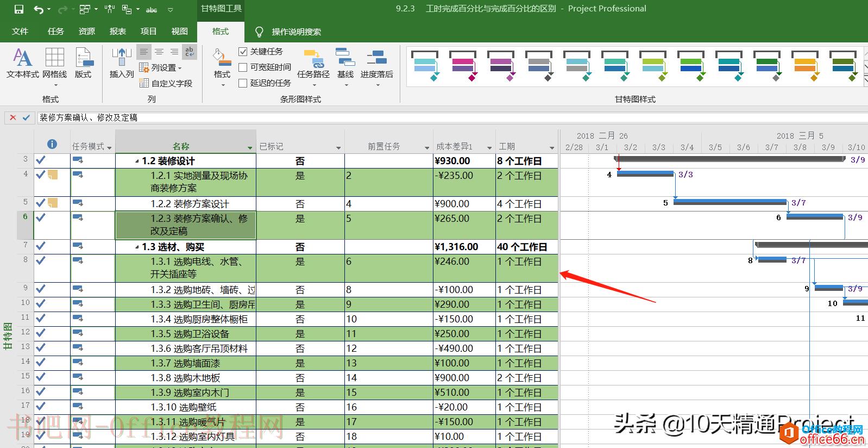868x448 pixels.
Task: Click the 操作说明搜索 search box
Action: (297, 32)
